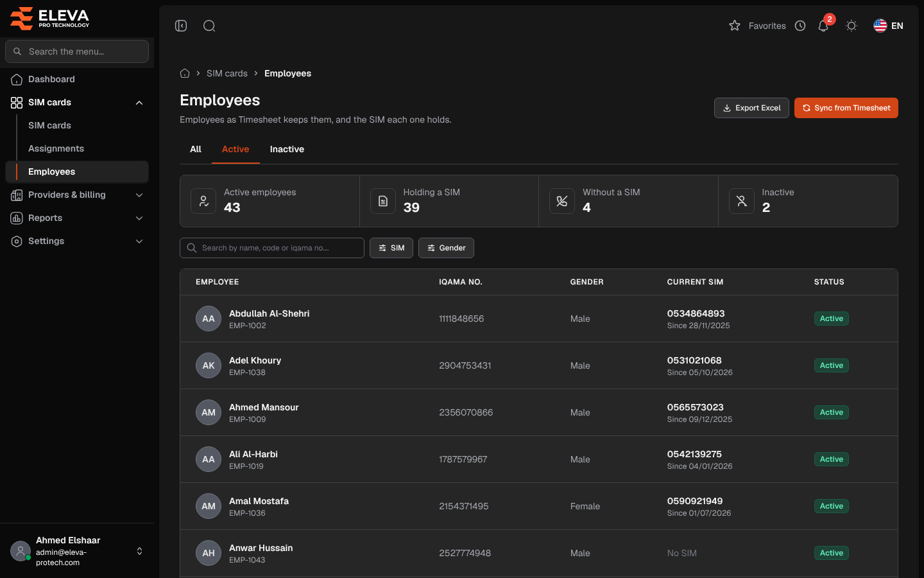924x578 pixels.
Task: Toggle the light/dark theme sun icon
Action: tap(851, 26)
